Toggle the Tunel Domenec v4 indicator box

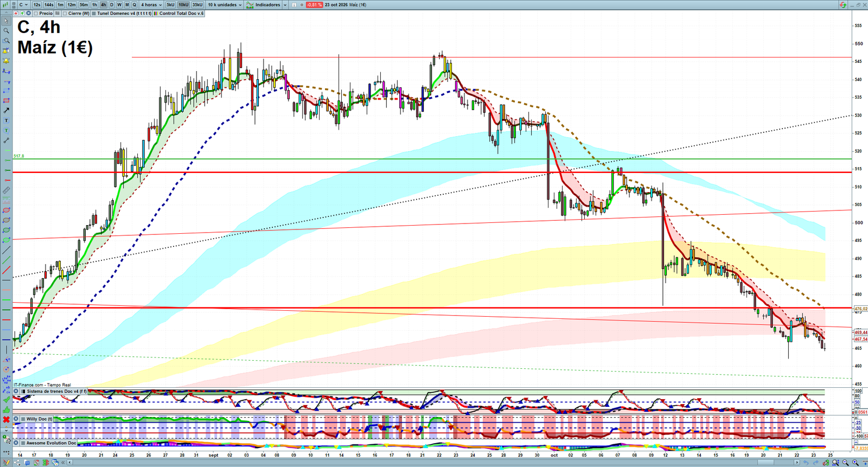click(94, 13)
